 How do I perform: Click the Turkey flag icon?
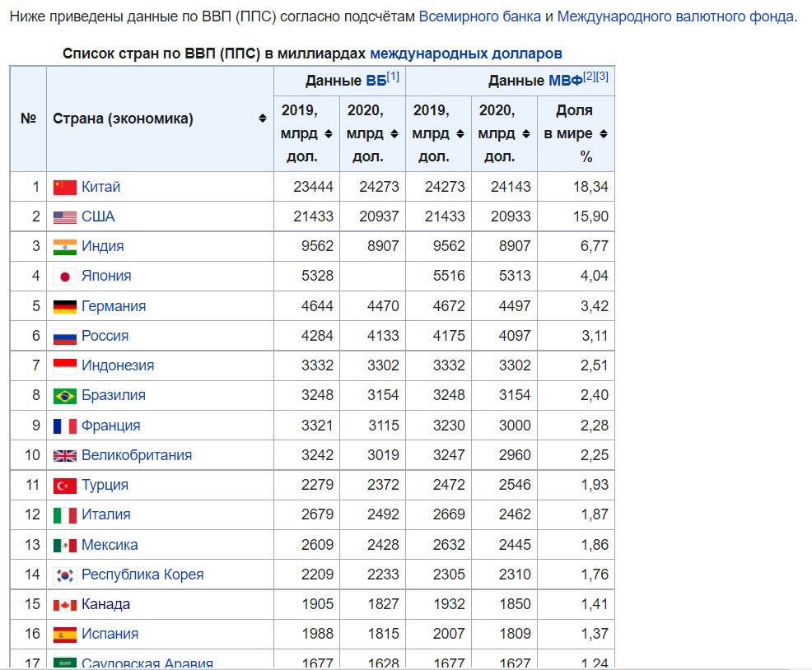point(65,486)
